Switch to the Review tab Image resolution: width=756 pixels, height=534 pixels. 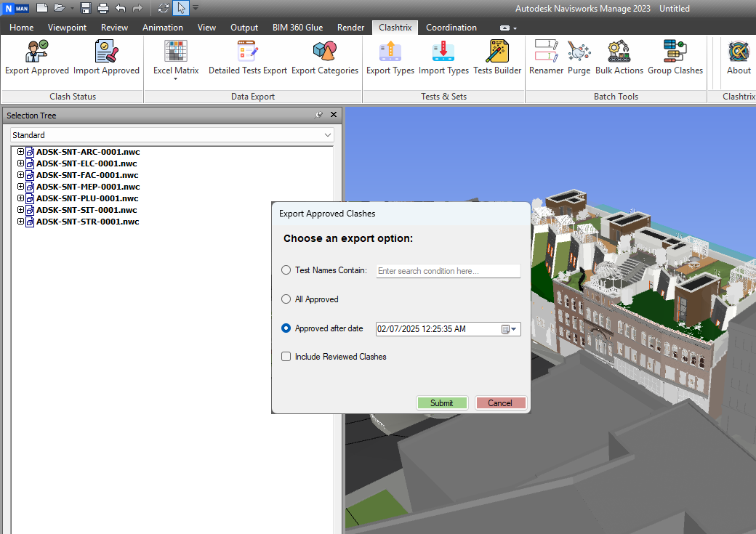tap(114, 28)
